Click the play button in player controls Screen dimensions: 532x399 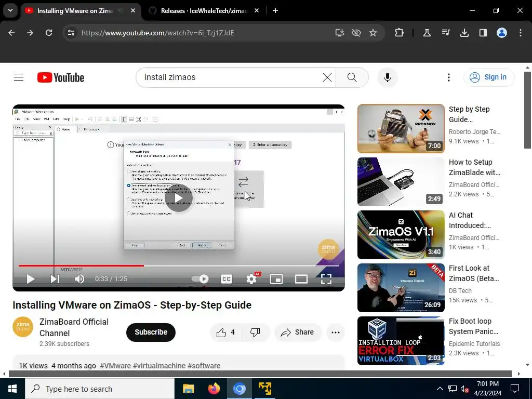[31, 279]
